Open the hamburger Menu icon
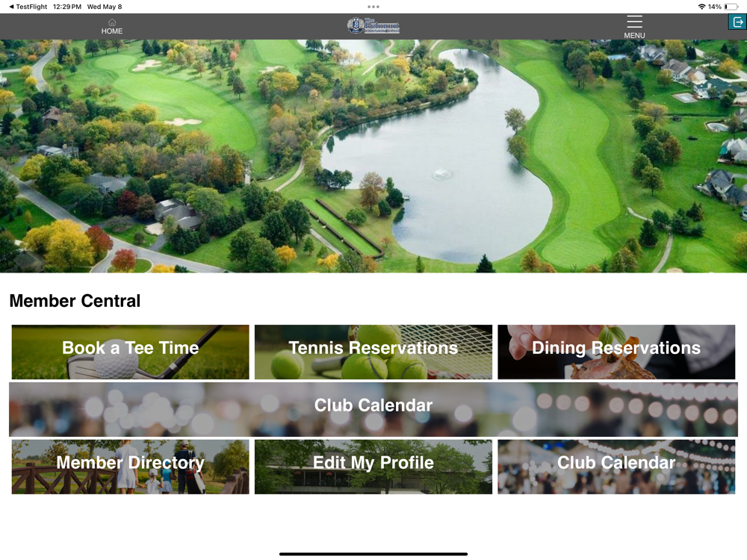Viewport: 747px width, 560px height. [x=634, y=22]
